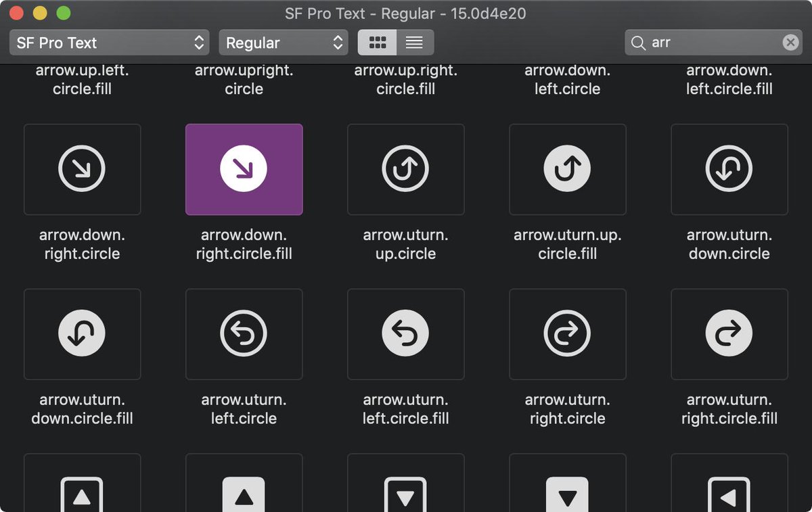This screenshot has height=512, width=812.
Task: Zoom the window with green button
Action: coord(63,13)
